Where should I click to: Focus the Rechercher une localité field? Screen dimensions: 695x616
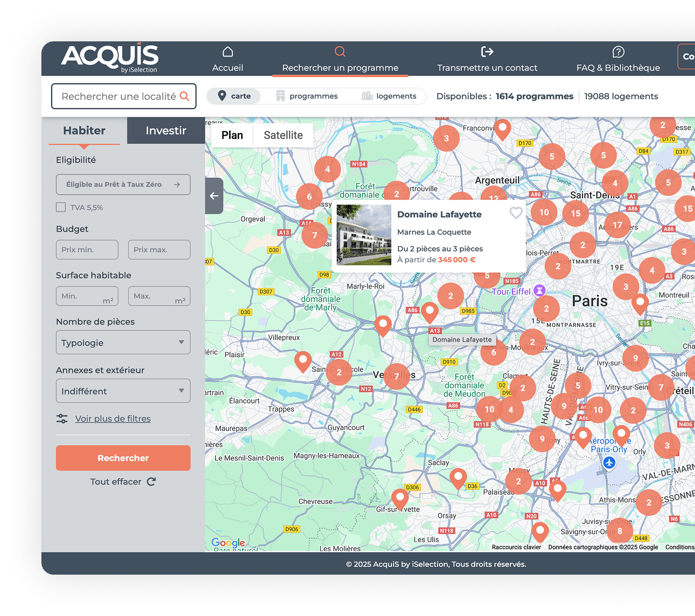(124, 96)
